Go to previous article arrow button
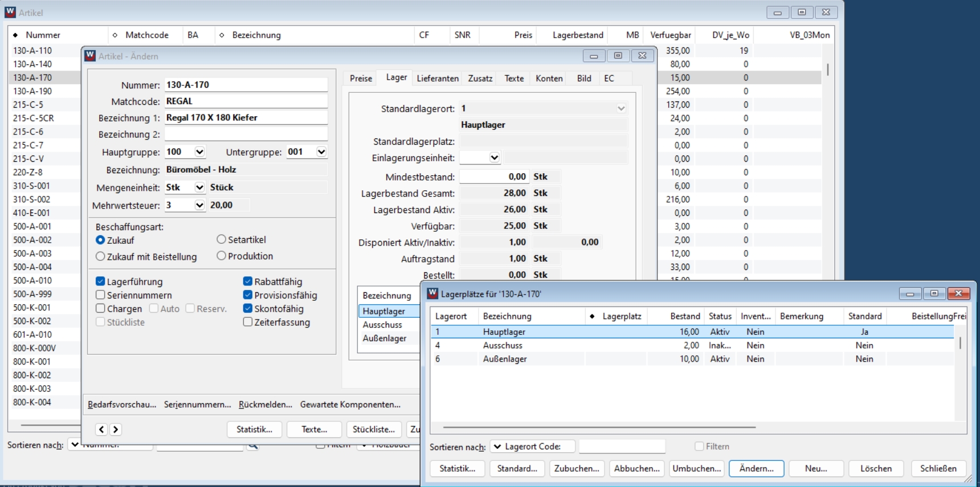Viewport: 980px width, 487px height. 101,429
